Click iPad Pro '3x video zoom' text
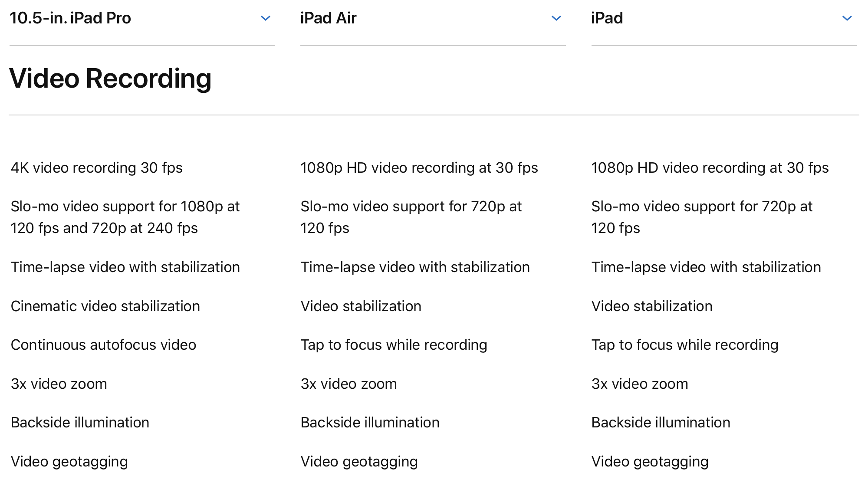The width and height of the screenshot is (868, 486). point(59,384)
